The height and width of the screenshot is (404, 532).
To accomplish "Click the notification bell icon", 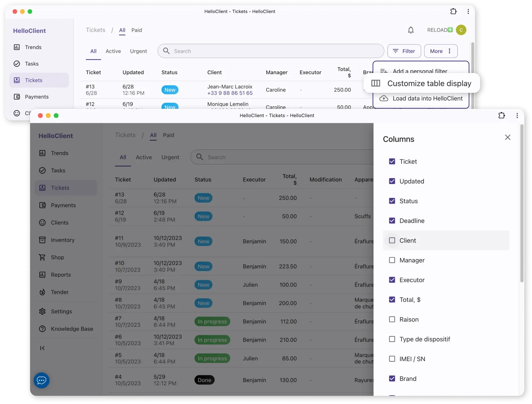I will (x=411, y=30).
